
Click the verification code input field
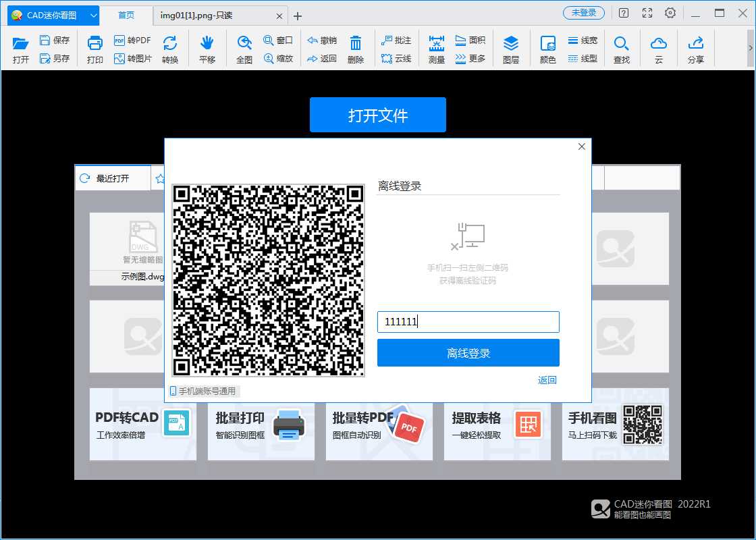tap(468, 321)
